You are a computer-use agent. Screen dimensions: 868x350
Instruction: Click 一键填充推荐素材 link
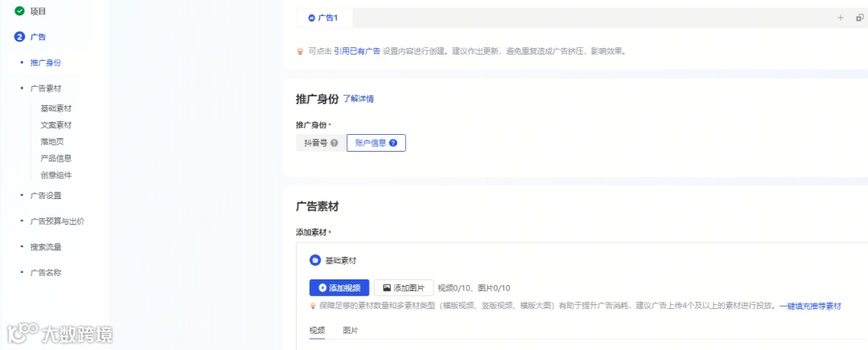point(810,306)
